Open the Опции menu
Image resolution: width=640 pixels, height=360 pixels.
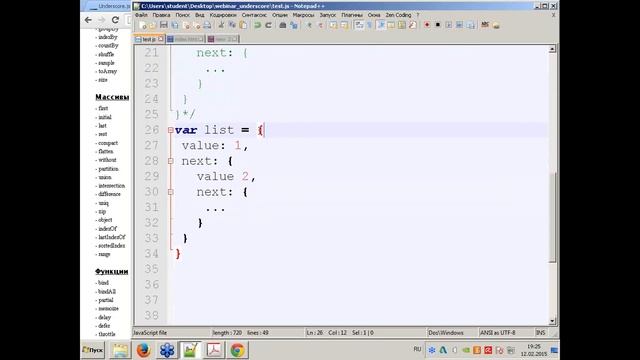[x=280, y=15]
